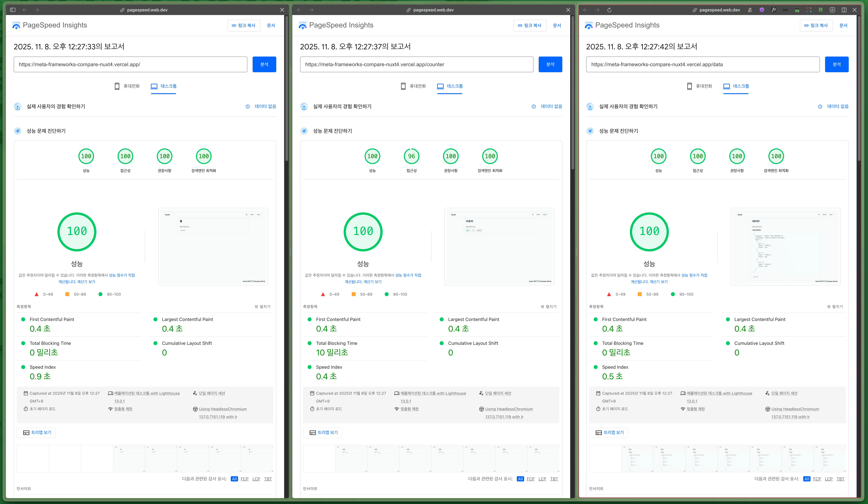Open the 'f?' font extension icon
This screenshot has height=504, width=868.
tap(774, 10)
